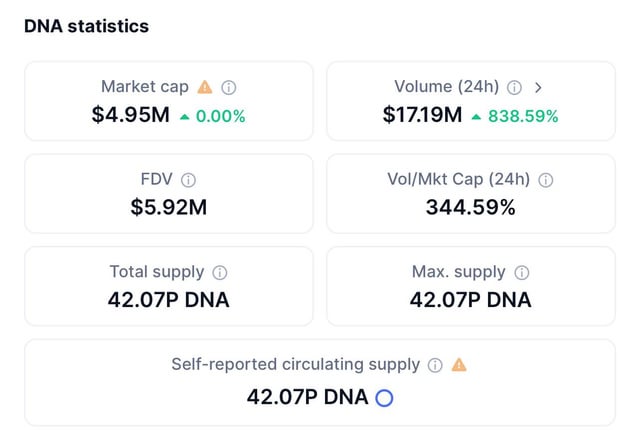The width and height of the screenshot is (640, 431).
Task: Click the Self-reported circulating supply info icon
Action: 435,365
